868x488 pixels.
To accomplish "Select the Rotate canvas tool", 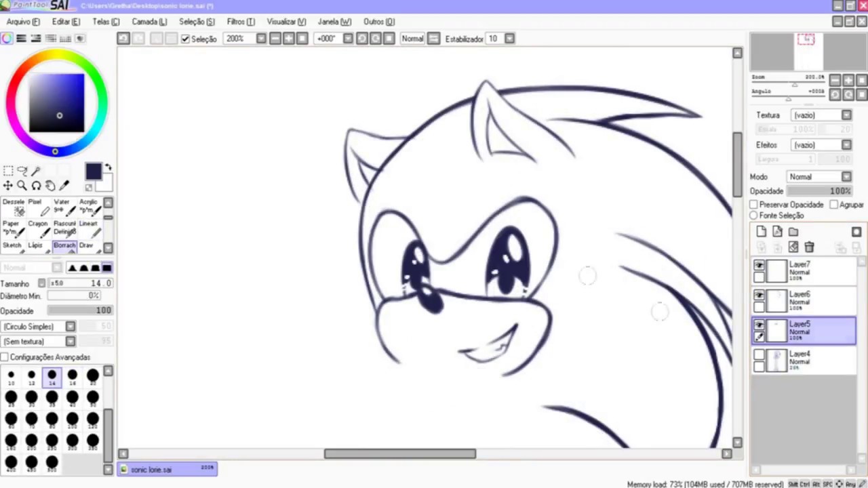I will click(36, 186).
